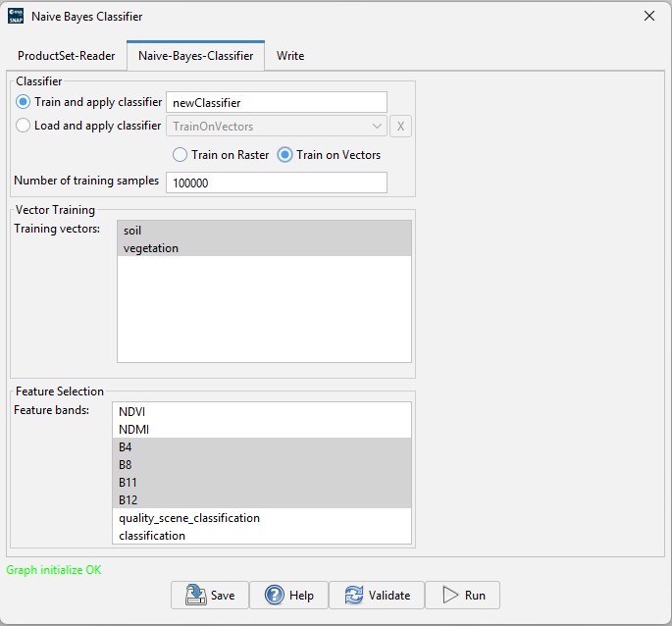This screenshot has width=672, height=626.
Task: Click the Number of training samples field
Action: pos(277,183)
